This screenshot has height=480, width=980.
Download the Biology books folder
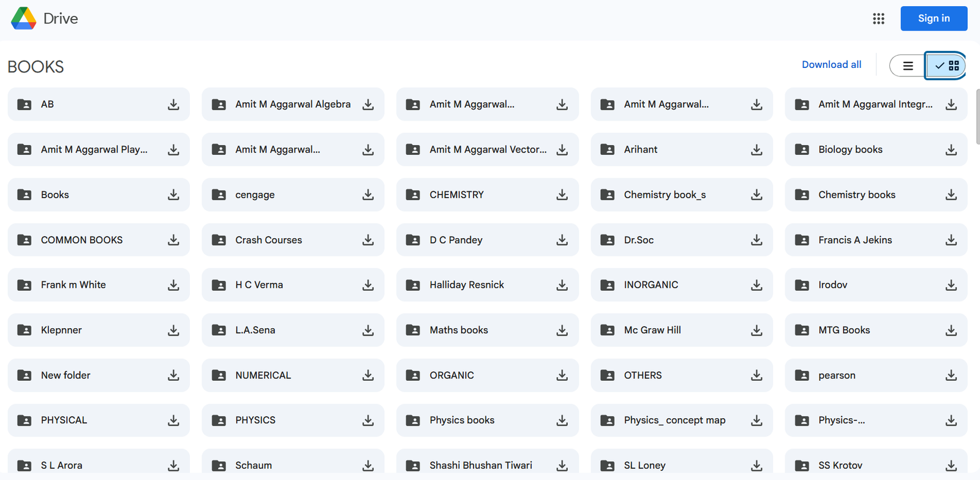click(x=951, y=149)
